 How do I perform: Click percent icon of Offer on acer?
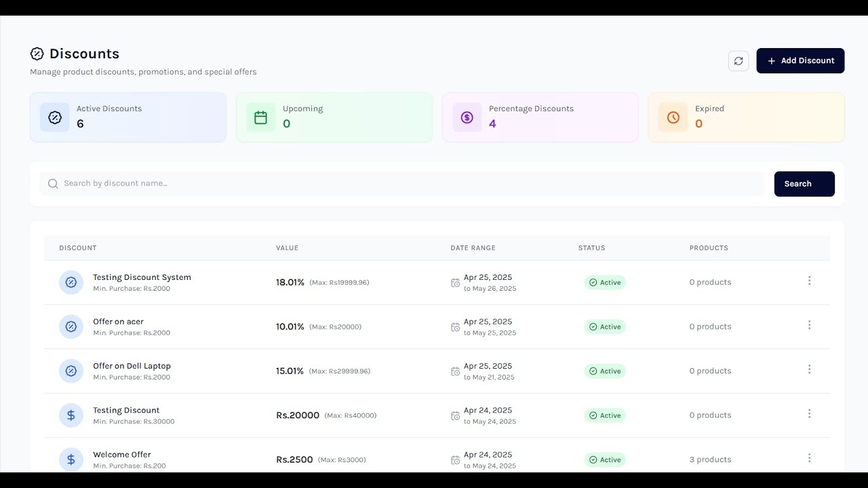[71, 327]
